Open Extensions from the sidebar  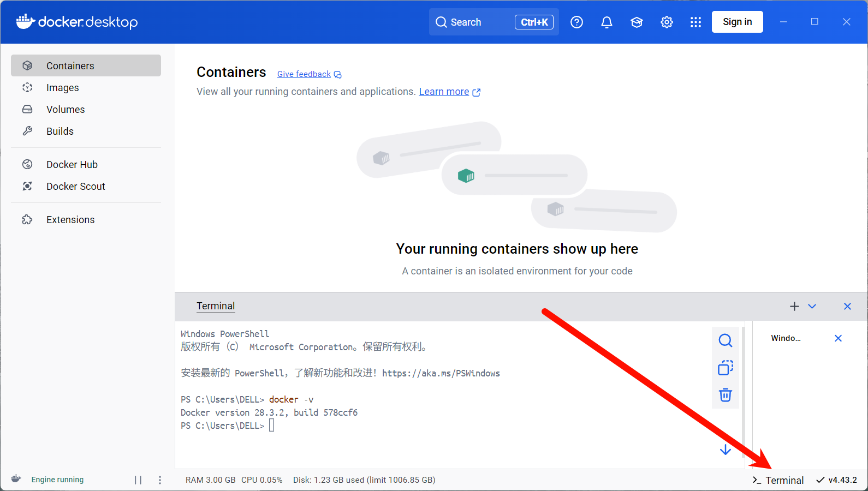[x=86, y=219]
